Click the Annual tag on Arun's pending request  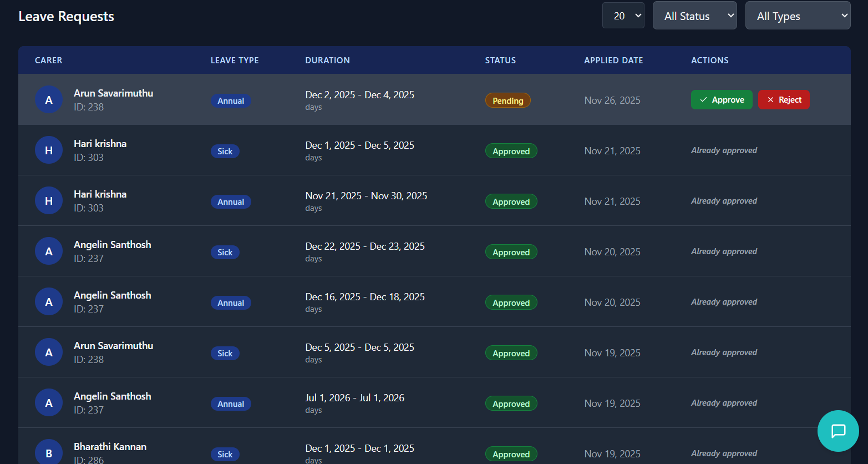[231, 101]
